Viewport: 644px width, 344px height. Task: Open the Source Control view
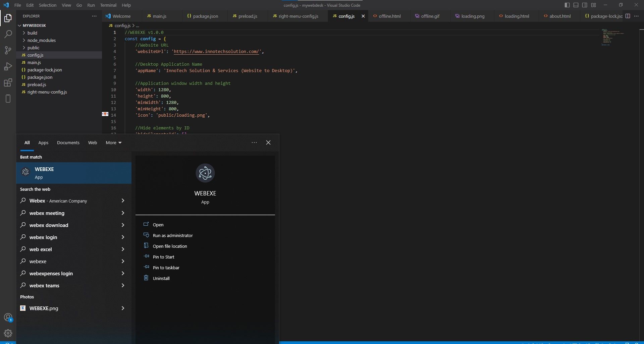(x=8, y=50)
